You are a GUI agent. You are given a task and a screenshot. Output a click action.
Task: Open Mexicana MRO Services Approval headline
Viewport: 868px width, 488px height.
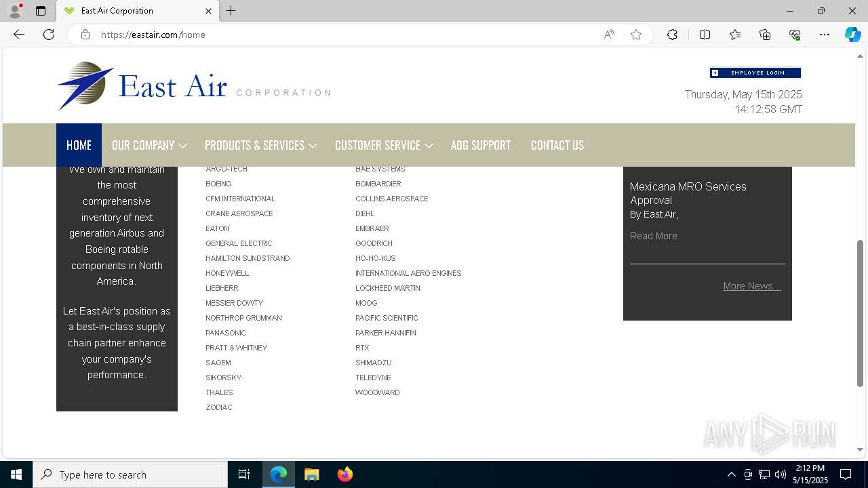[x=688, y=193]
